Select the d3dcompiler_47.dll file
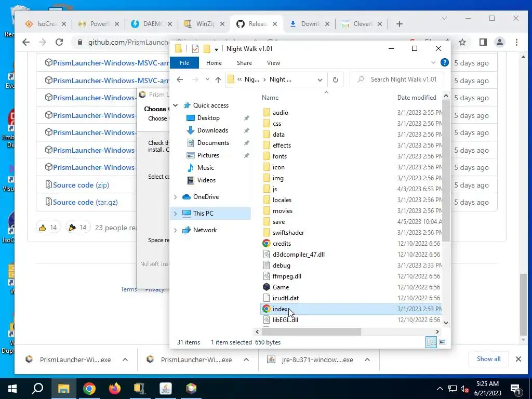This screenshot has width=532, height=399. point(299,255)
